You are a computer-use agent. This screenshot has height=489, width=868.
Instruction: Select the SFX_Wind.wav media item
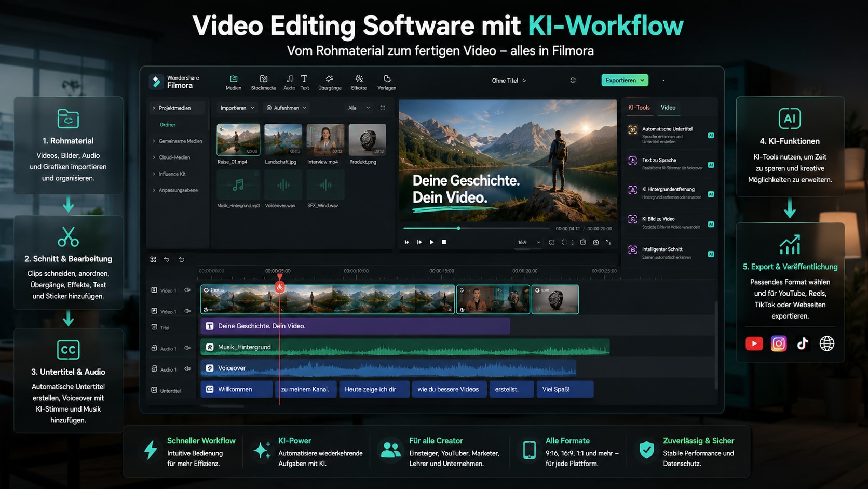pos(325,185)
